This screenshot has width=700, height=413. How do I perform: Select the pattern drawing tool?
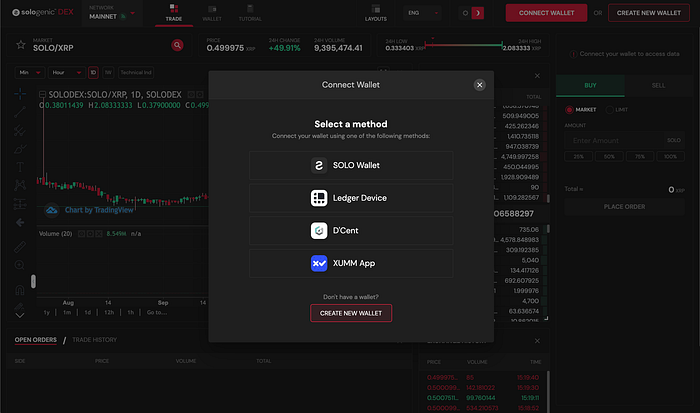(20, 185)
